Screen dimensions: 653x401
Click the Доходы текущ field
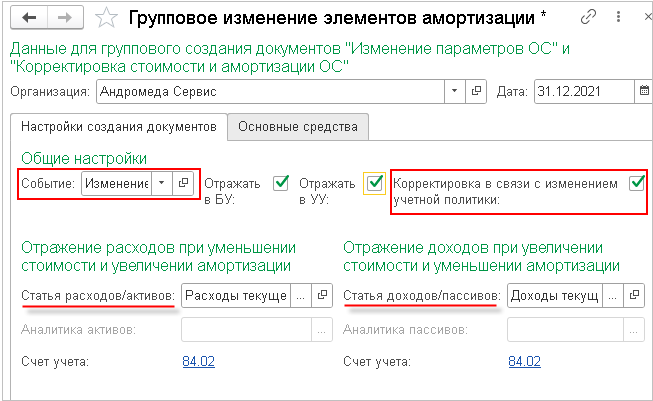[x=554, y=296]
